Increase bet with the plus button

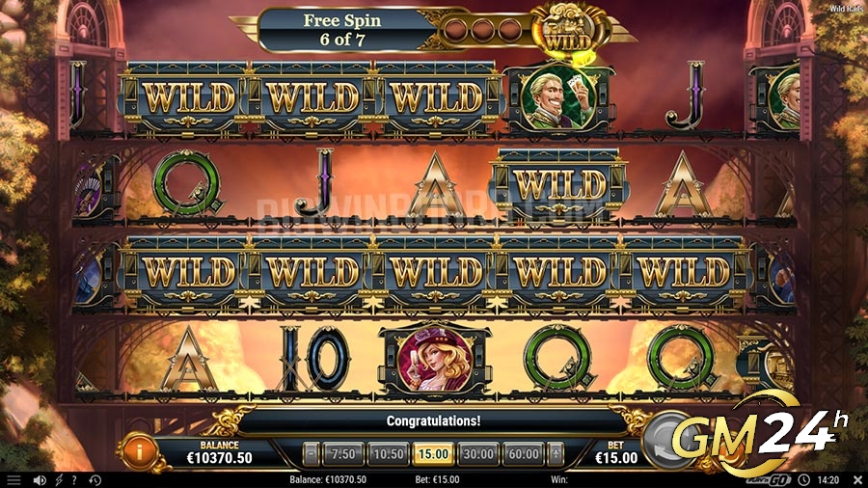[x=556, y=454]
